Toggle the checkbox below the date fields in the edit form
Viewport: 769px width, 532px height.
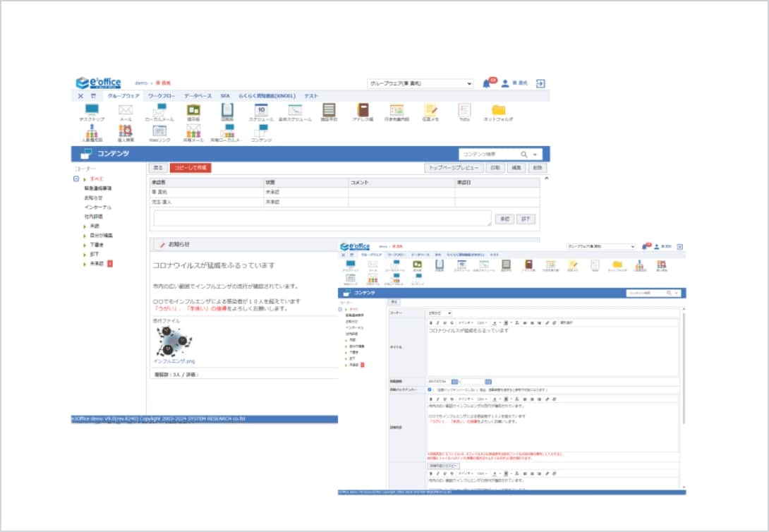[x=430, y=389]
